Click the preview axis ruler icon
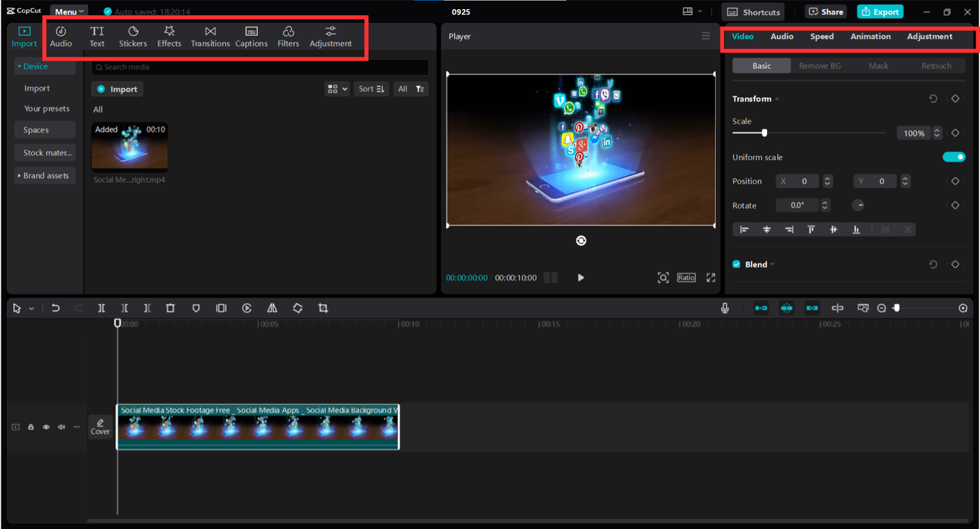Image resolution: width=980 pixels, height=529 pixels. point(863,308)
